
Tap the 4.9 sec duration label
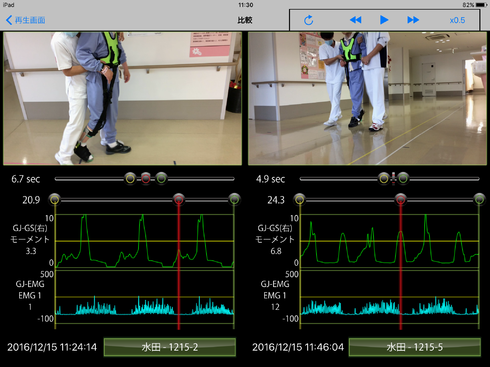pyautogui.click(x=270, y=179)
